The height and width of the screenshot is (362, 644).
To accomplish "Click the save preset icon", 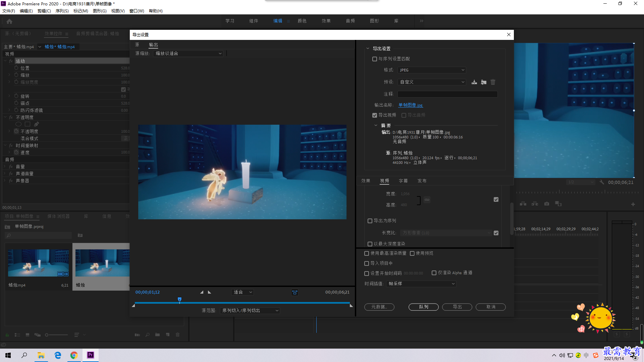I will coord(474,82).
